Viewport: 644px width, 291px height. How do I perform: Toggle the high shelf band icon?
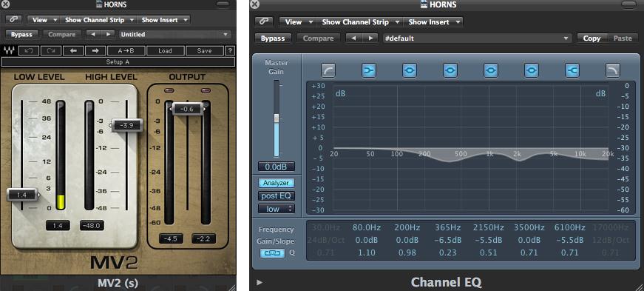(x=572, y=71)
